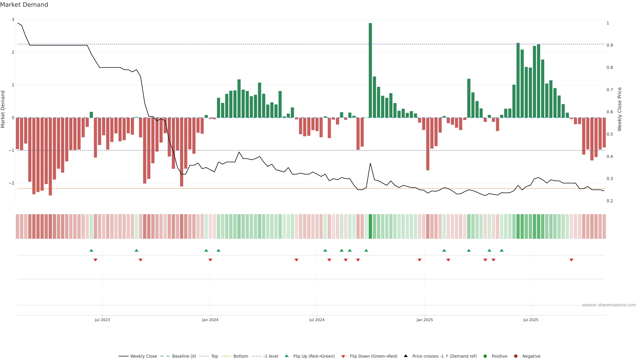The image size is (644, 362).
Task: Click the Weekly Close Price axis title
Action: tap(619, 109)
